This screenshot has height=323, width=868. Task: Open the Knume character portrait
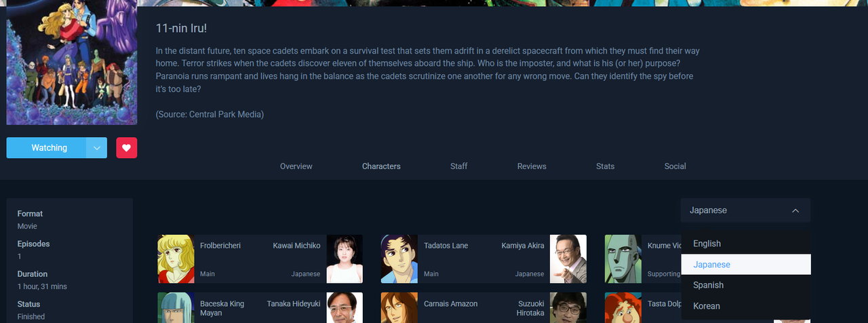point(623,259)
